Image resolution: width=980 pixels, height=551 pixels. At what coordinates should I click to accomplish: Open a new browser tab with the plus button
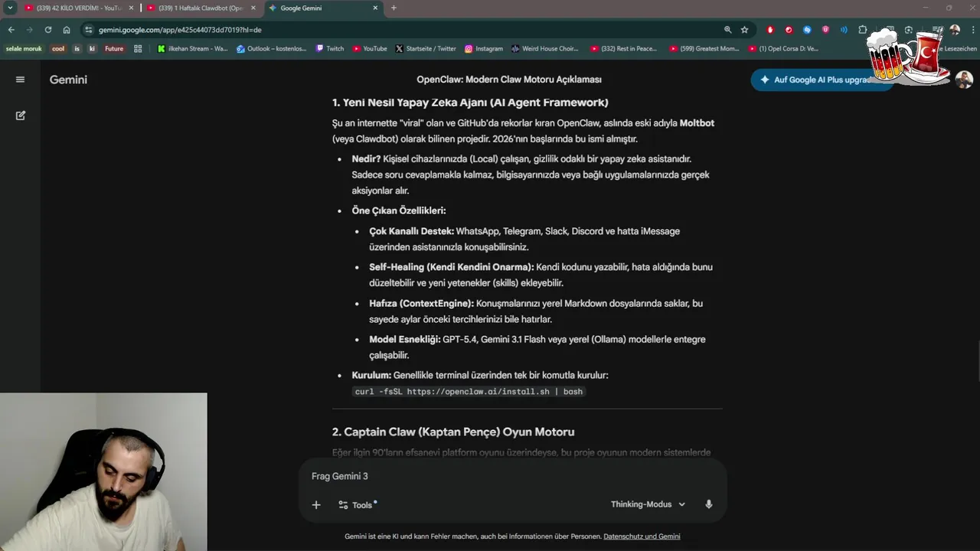pyautogui.click(x=394, y=8)
